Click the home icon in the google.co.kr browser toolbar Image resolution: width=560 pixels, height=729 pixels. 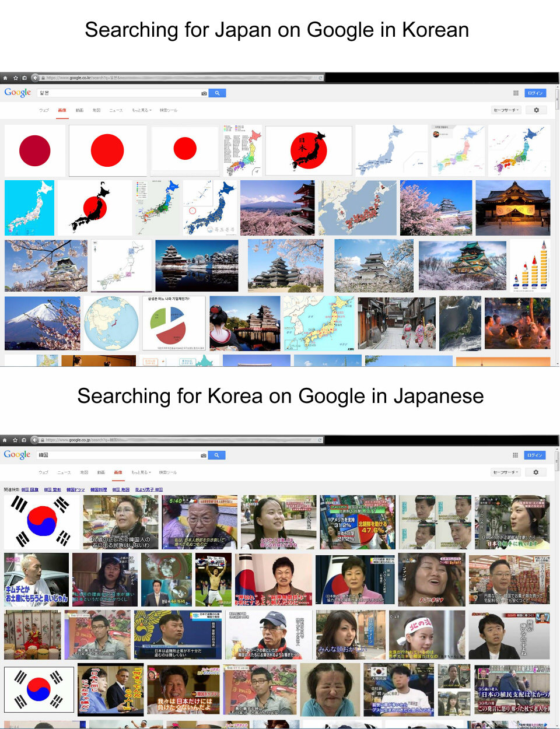tap(5, 78)
